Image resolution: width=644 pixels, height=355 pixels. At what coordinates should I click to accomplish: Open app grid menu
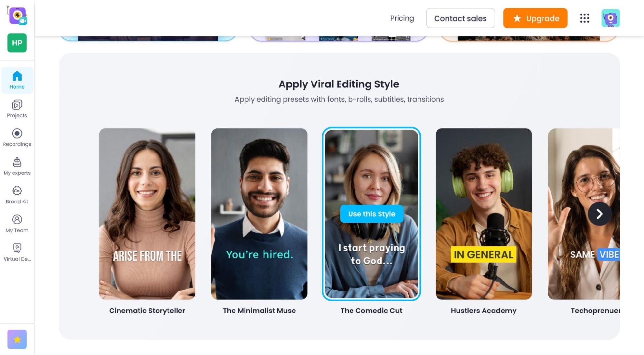click(585, 18)
